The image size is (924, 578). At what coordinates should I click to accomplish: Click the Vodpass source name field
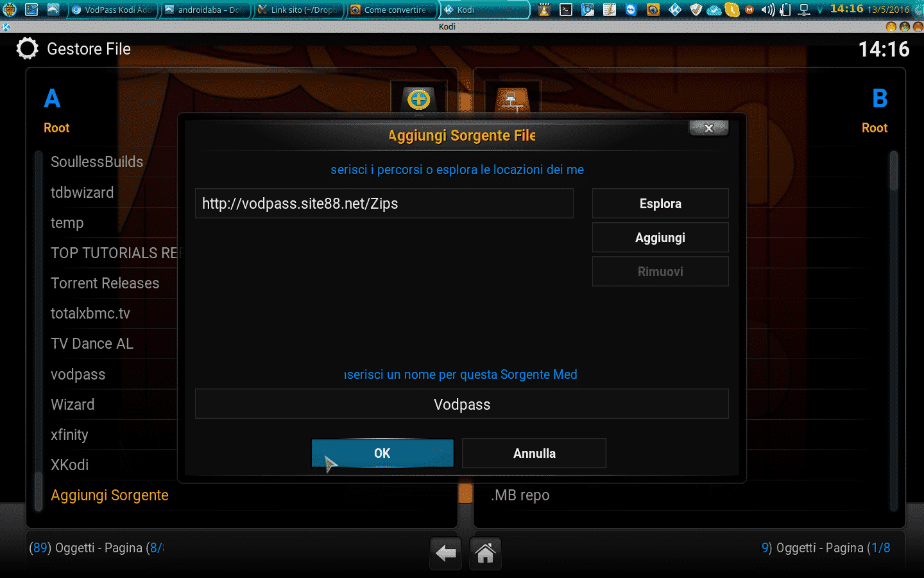(x=462, y=404)
